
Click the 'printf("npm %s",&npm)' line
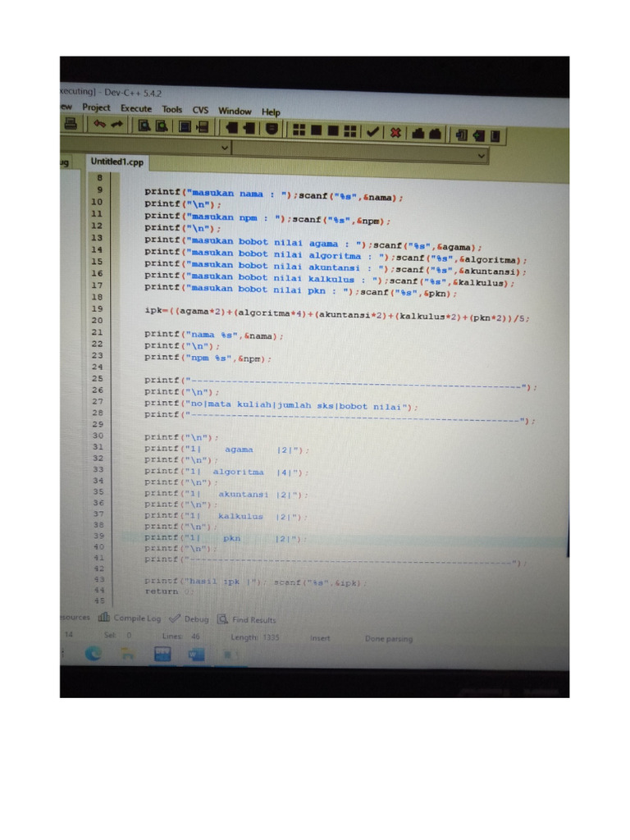pos(208,358)
